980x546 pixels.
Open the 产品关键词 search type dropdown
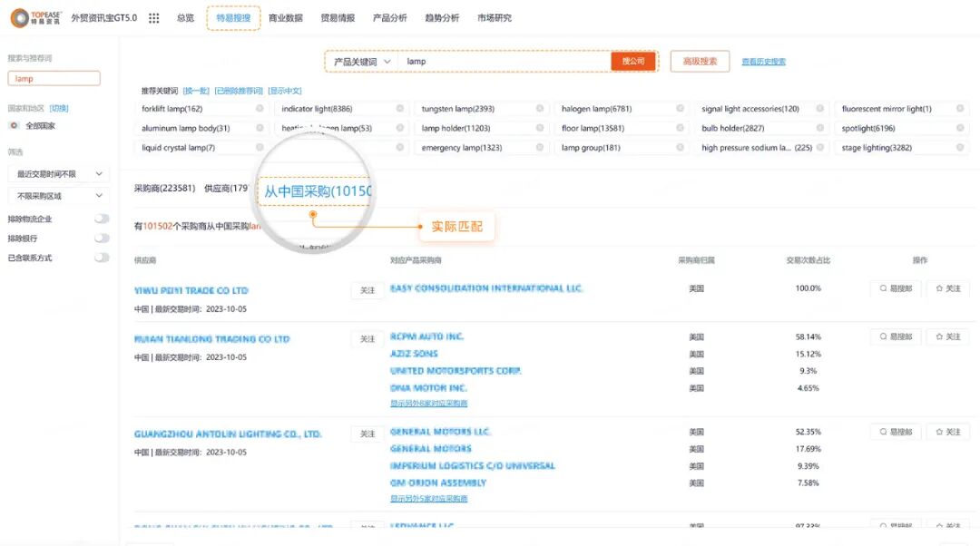(362, 62)
